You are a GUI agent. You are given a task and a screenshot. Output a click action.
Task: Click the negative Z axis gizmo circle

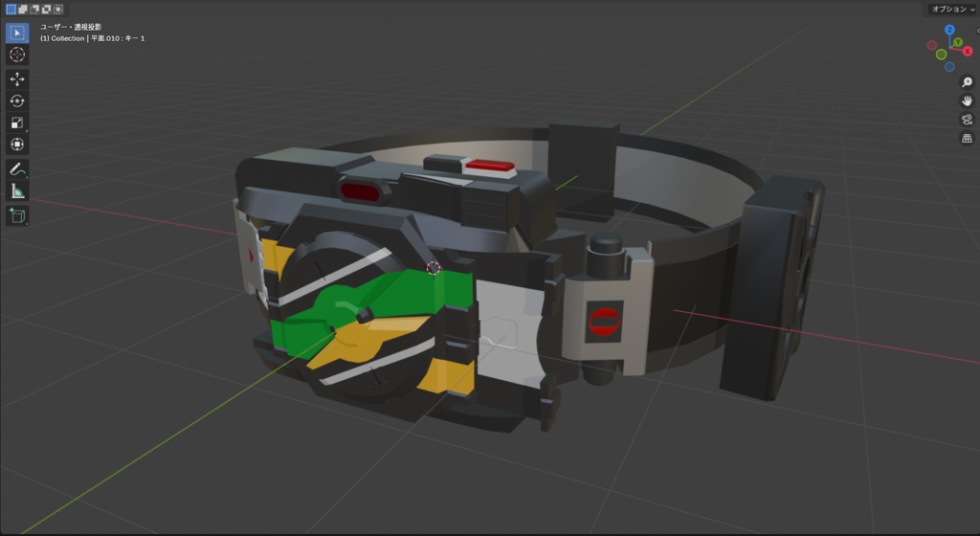[x=949, y=67]
